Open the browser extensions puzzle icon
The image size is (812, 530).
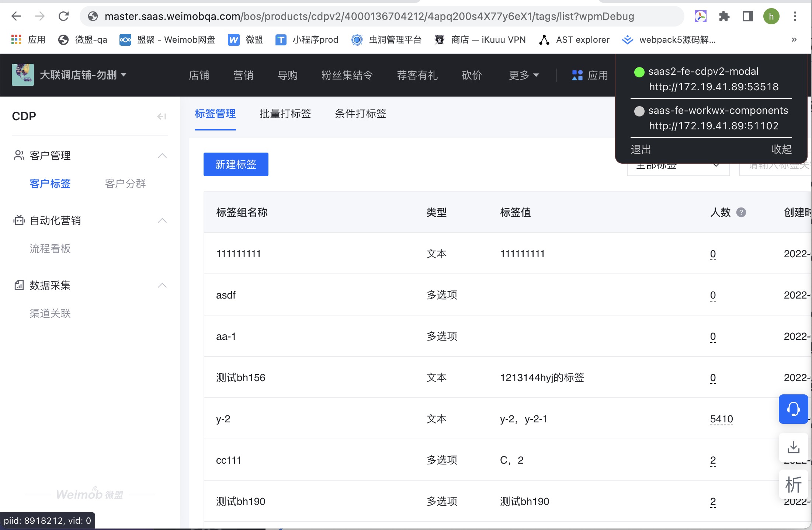pyautogui.click(x=724, y=16)
